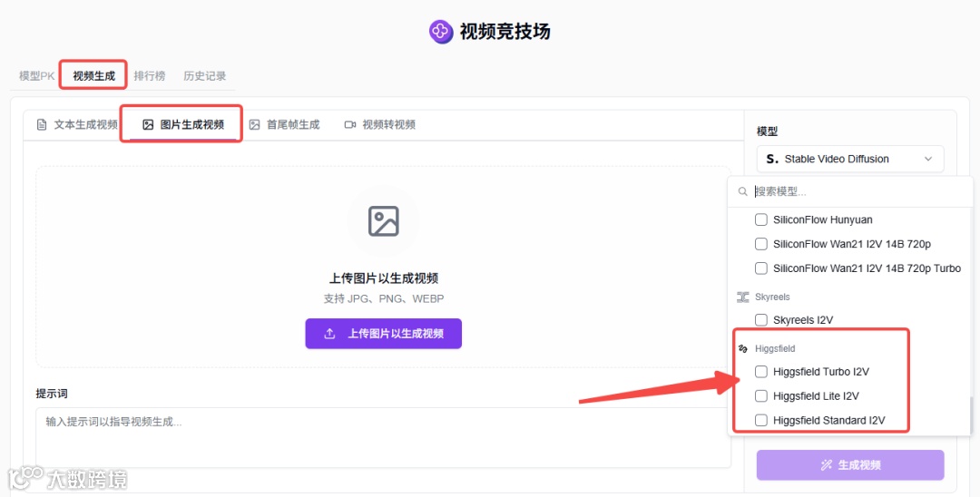
Task: Click the 上传图片以生成视频 purple button
Action: coord(383,334)
